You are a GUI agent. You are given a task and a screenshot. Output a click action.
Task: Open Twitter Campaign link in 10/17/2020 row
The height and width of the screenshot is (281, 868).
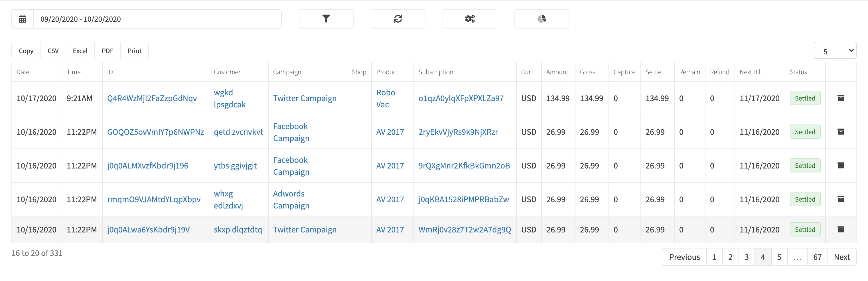[305, 98]
